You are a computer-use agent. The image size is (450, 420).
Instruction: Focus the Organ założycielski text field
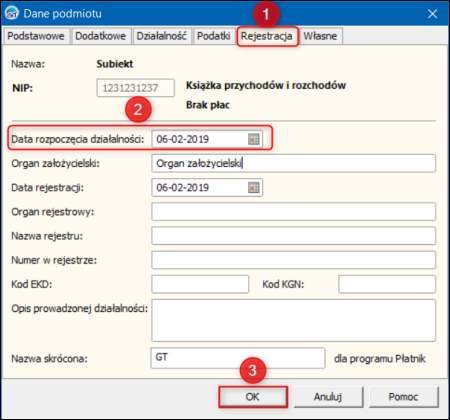click(x=293, y=163)
